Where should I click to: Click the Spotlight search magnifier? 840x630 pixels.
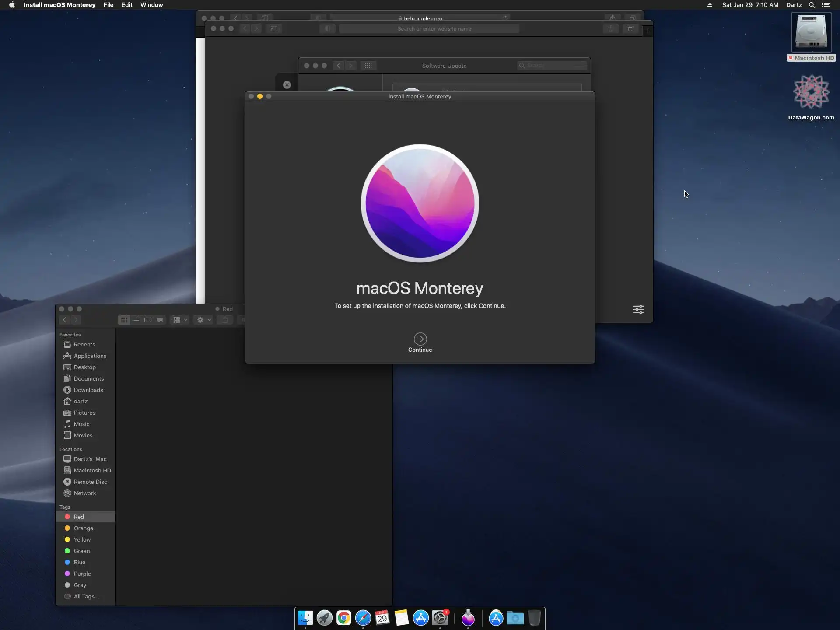pyautogui.click(x=812, y=5)
